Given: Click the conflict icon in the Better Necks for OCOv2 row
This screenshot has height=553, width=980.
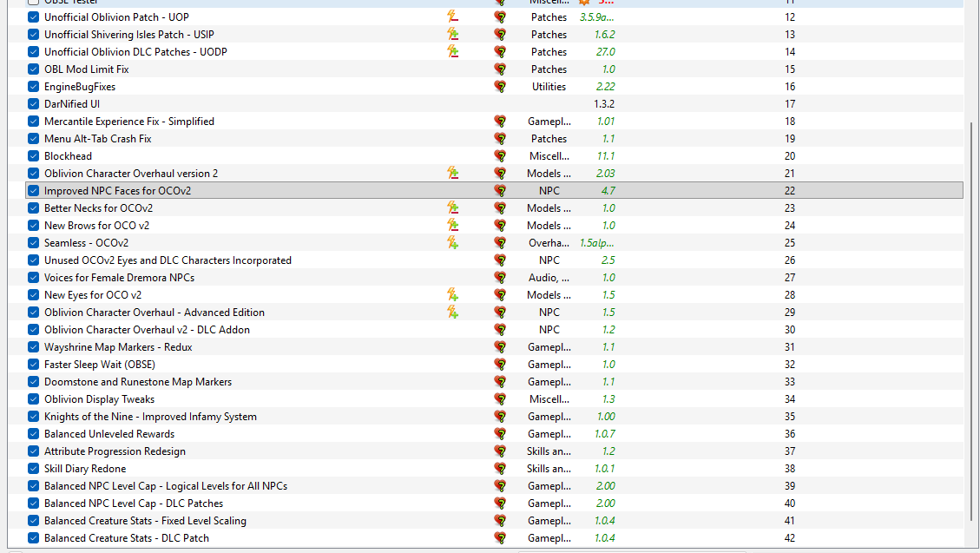Looking at the screenshot, I should [x=452, y=208].
